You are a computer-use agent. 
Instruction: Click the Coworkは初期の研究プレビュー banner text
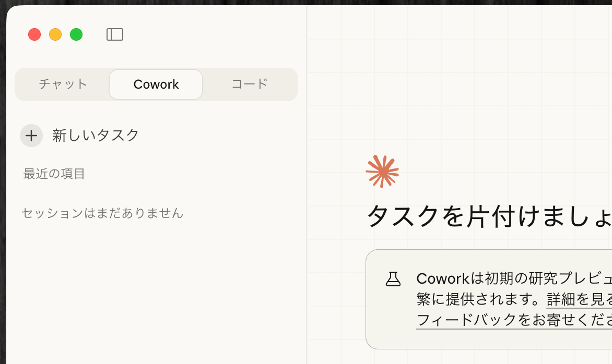click(512, 279)
